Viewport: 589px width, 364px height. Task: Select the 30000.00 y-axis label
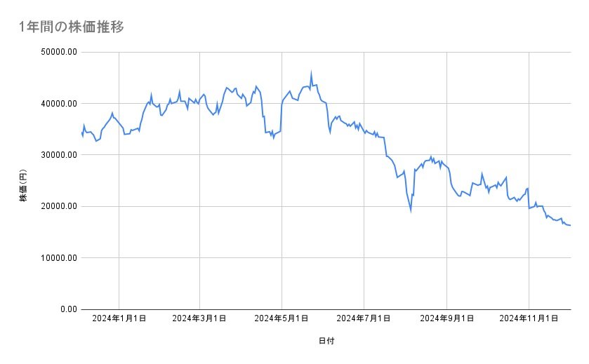pyautogui.click(x=58, y=155)
